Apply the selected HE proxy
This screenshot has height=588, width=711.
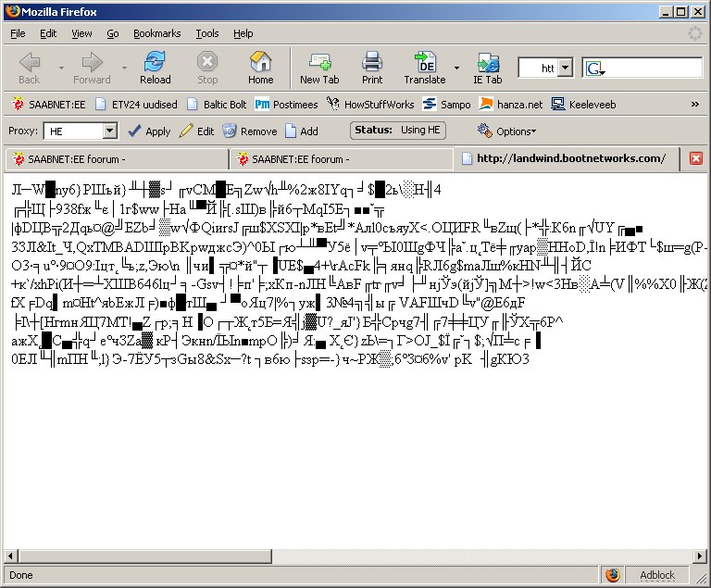tap(148, 131)
